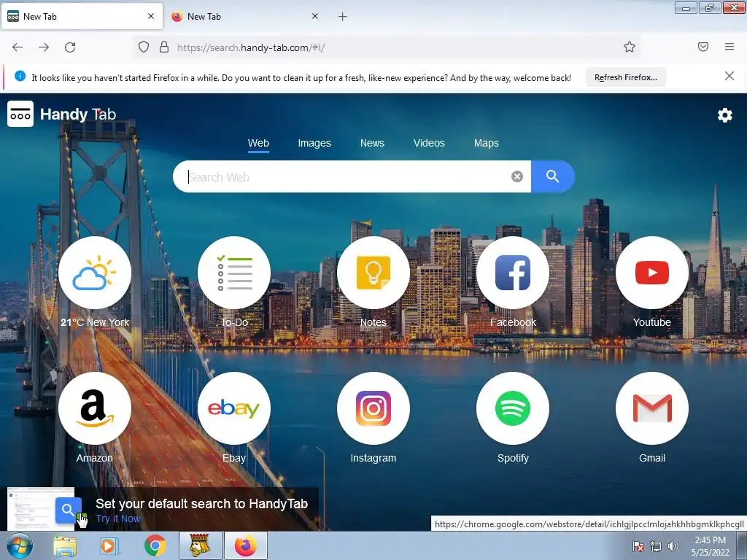Open File Explorer from the taskbar
The width and height of the screenshot is (747, 560).
click(x=65, y=545)
